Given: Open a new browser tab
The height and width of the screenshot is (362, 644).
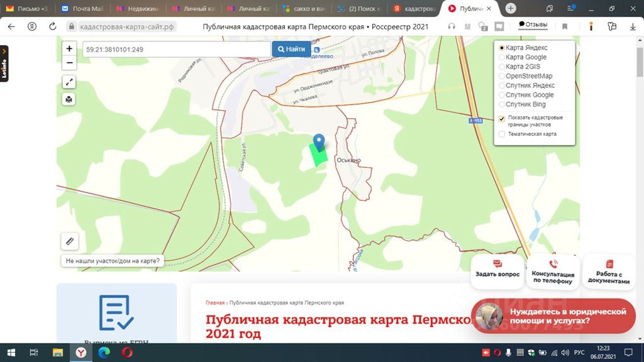Looking at the screenshot, I should tap(511, 9).
